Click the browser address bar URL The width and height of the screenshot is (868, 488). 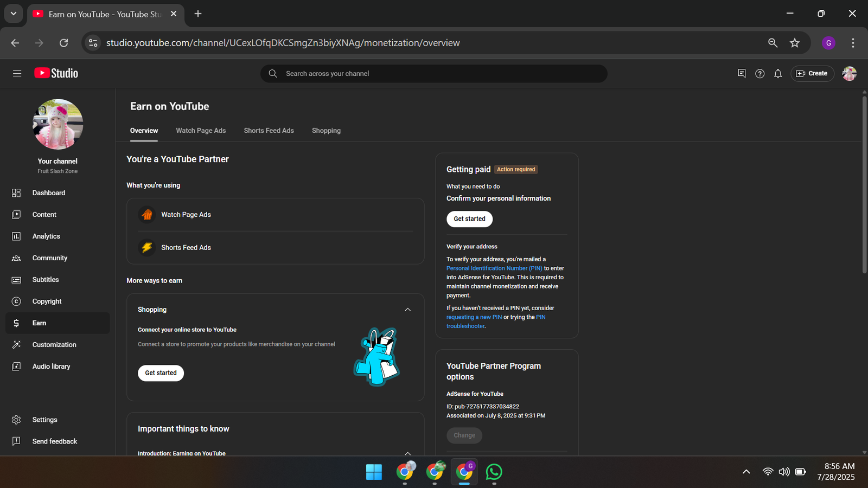tap(283, 43)
